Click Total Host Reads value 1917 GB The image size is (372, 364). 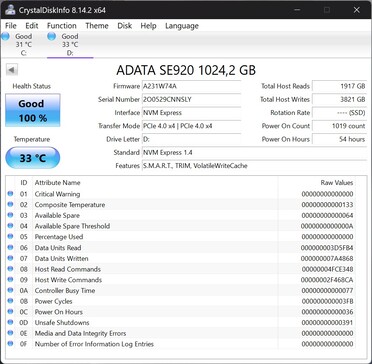[x=340, y=86]
